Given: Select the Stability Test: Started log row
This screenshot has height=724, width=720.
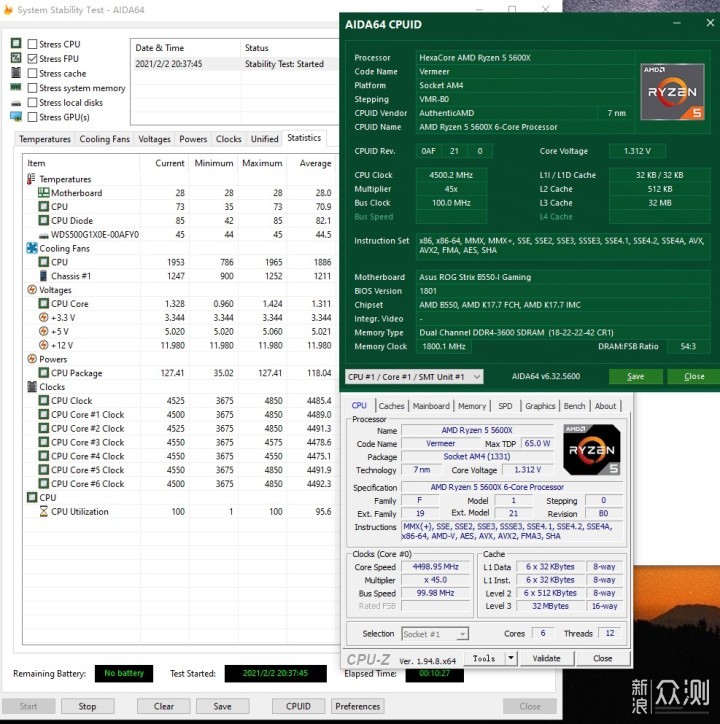Looking at the screenshot, I should coord(236,64).
